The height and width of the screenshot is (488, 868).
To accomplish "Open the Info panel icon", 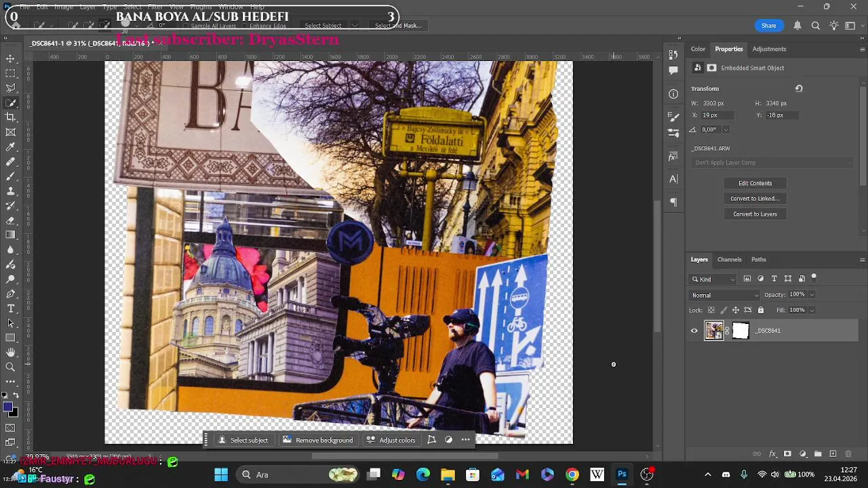I will (x=673, y=94).
